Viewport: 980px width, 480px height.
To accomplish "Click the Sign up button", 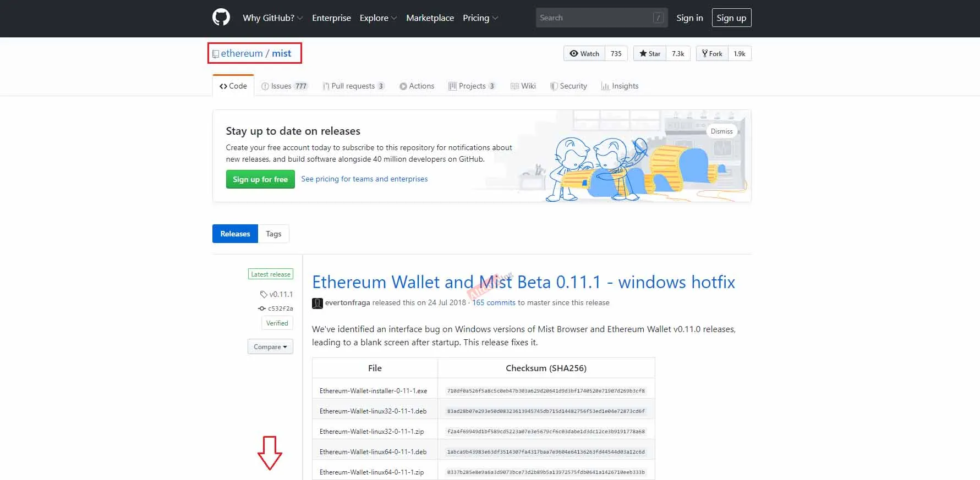I will (731, 18).
